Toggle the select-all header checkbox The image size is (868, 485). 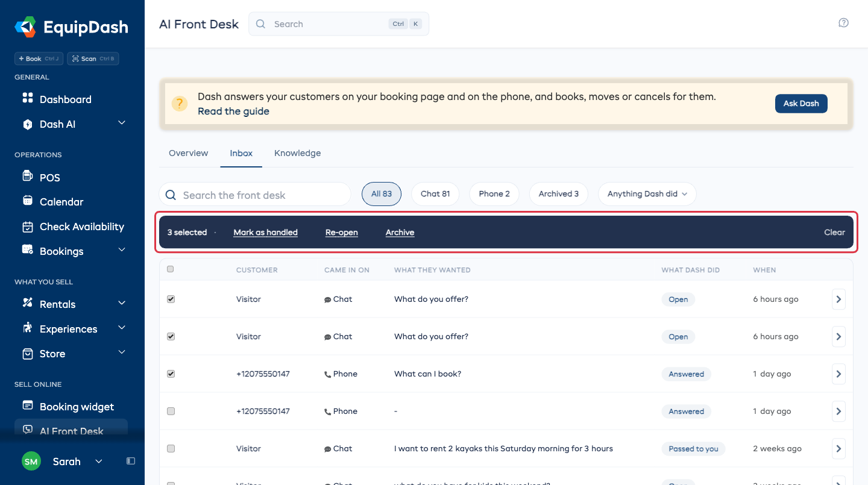click(170, 269)
